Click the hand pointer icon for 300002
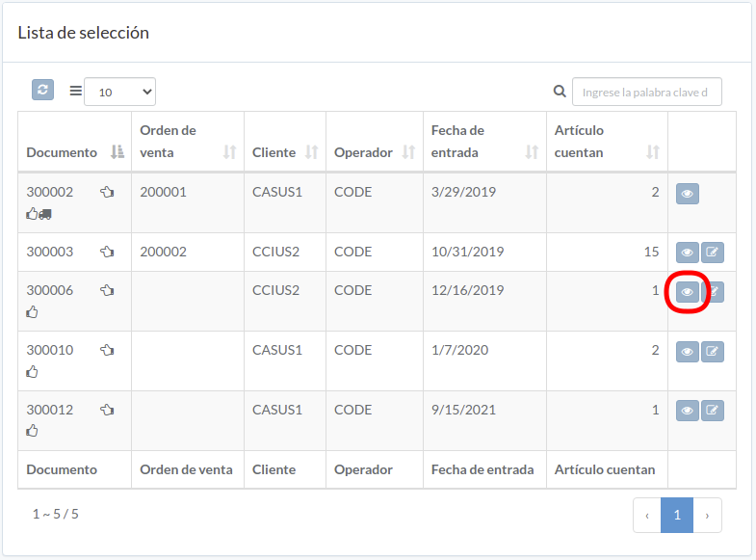 click(107, 192)
